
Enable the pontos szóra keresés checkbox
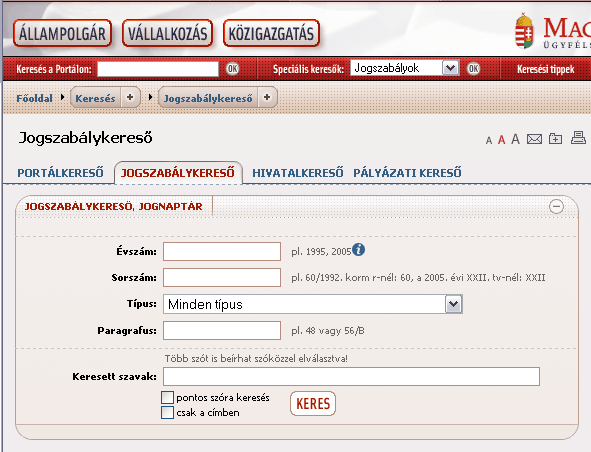(167, 397)
